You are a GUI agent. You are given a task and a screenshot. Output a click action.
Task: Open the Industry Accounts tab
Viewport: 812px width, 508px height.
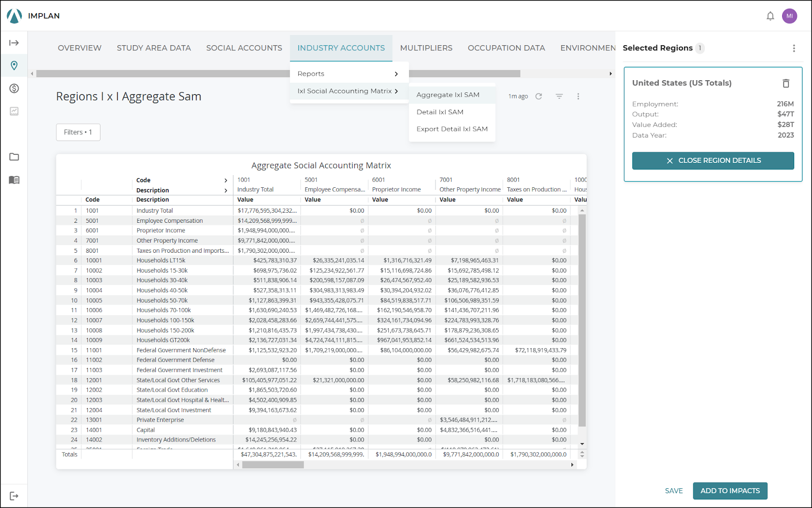(x=341, y=48)
